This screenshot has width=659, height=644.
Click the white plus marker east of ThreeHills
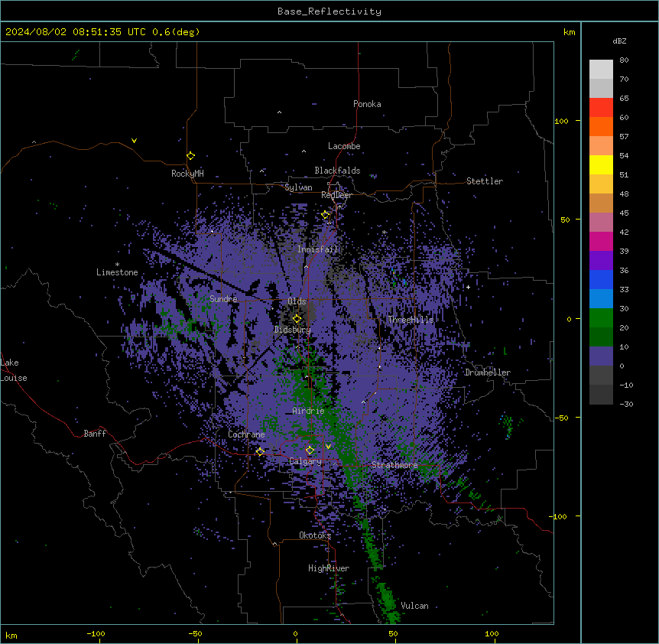[x=468, y=287]
